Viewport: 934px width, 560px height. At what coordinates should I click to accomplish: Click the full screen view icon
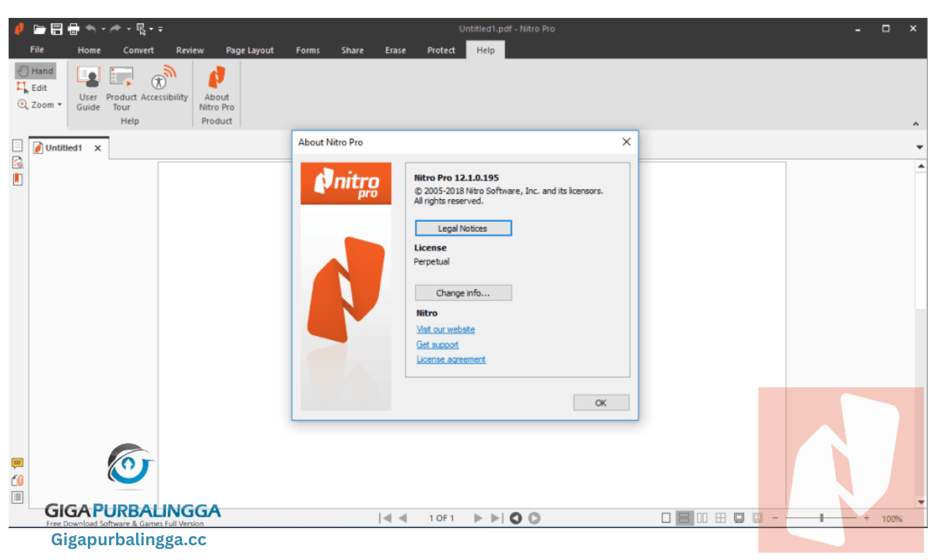[739, 518]
